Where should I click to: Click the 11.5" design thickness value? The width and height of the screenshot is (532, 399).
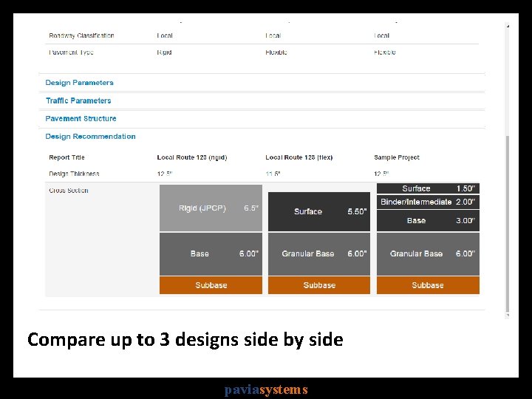(x=273, y=174)
